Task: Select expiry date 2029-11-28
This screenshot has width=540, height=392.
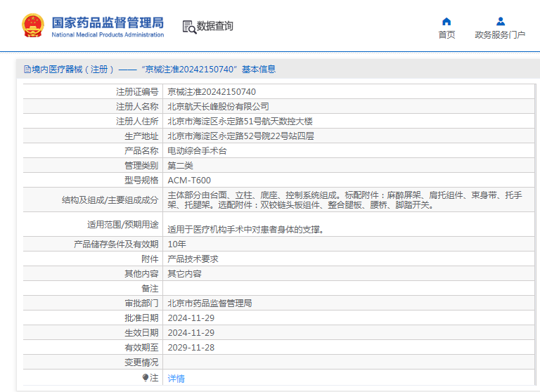Action: 191,348
